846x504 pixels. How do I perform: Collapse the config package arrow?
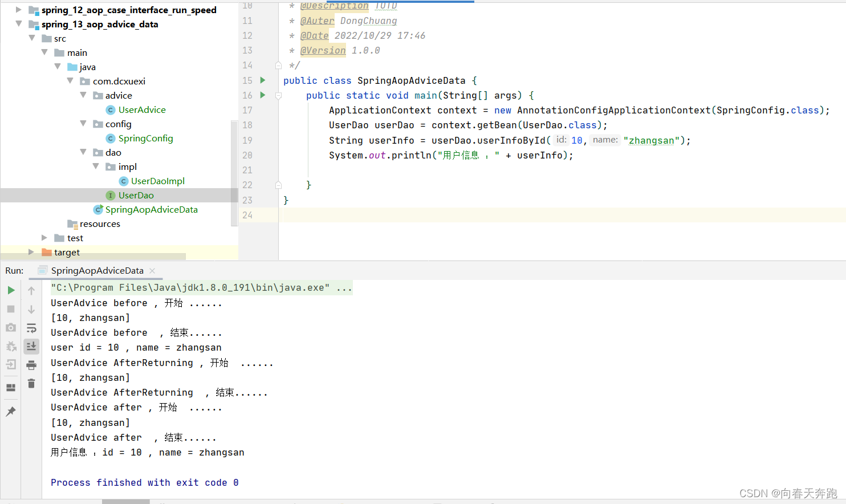(x=83, y=124)
